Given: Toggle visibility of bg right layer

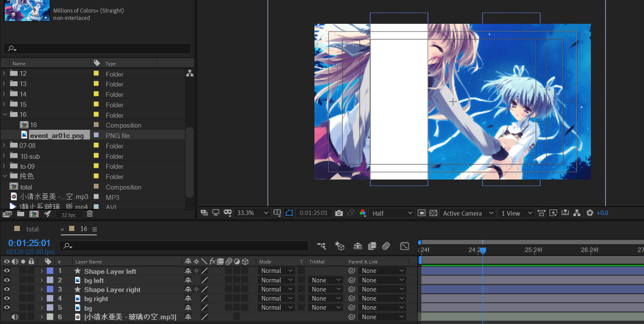Looking at the screenshot, I should click(7, 298).
